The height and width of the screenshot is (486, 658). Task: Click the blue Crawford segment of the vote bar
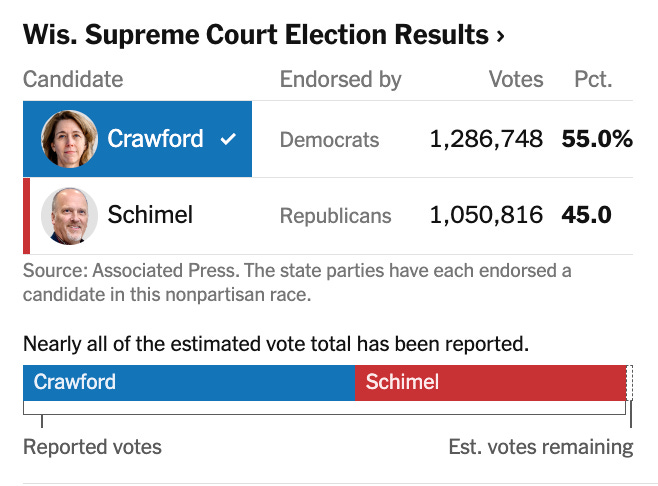(x=190, y=382)
